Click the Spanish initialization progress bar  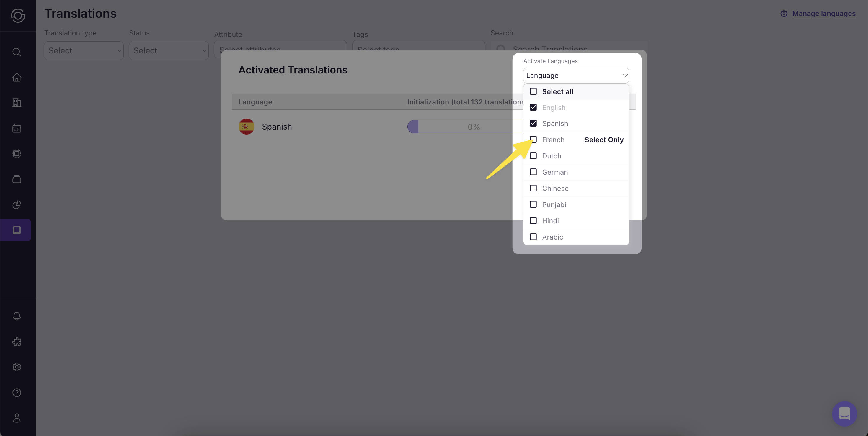pos(465,127)
